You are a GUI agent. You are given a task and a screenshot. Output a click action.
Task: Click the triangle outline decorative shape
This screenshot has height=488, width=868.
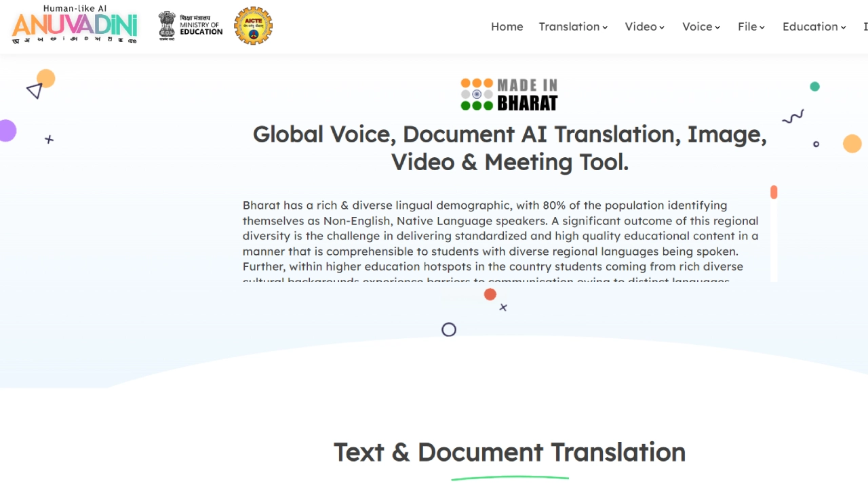(35, 91)
